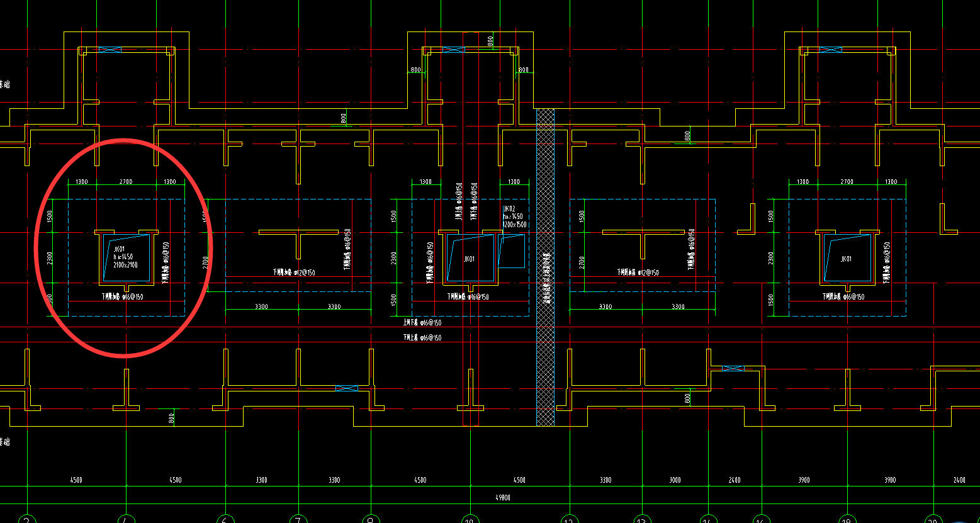Viewport: 980px width, 523px height.
Task: Select the 49800 overall dimension text
Action: point(502,497)
